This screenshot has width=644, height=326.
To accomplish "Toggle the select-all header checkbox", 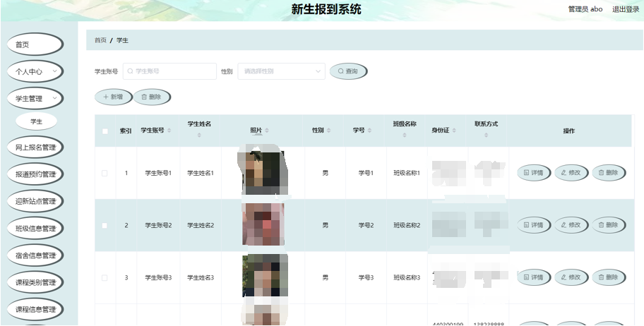I will (x=105, y=131).
